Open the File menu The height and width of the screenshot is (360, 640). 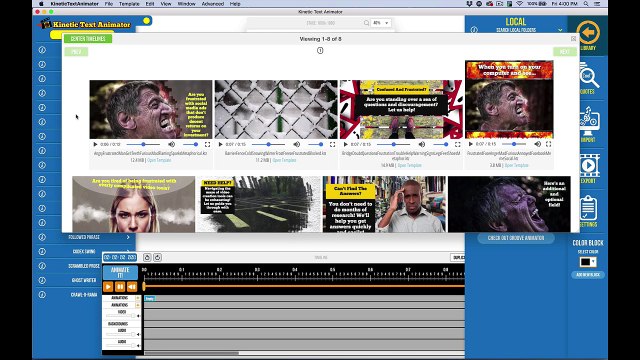[x=109, y=4]
